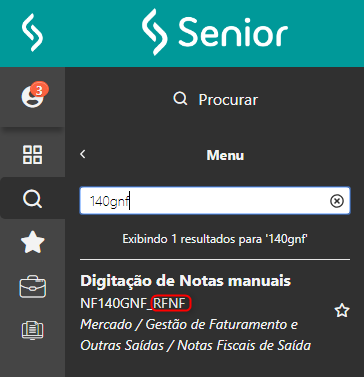364x377 pixels.
Task: Click into the 140gnf search field
Action: [215, 200]
